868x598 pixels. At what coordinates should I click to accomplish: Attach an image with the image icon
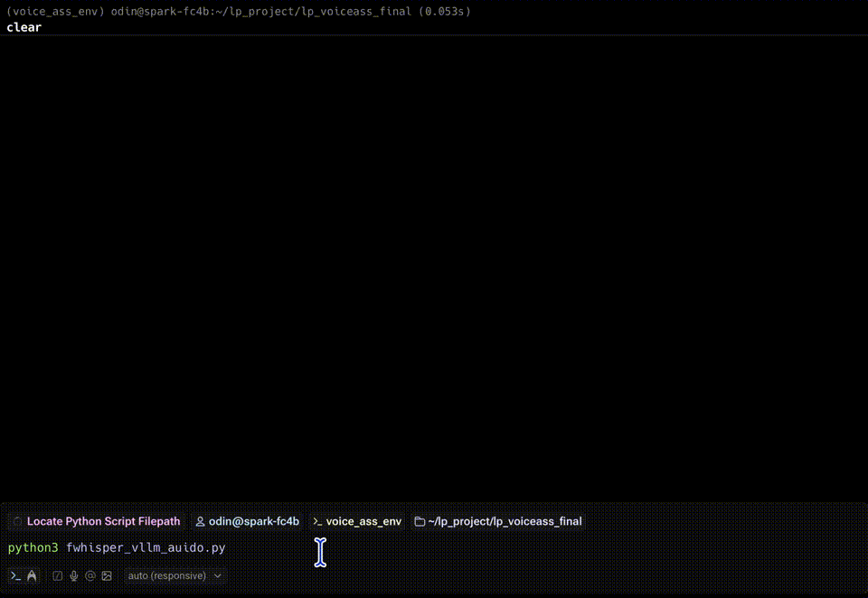click(x=107, y=575)
